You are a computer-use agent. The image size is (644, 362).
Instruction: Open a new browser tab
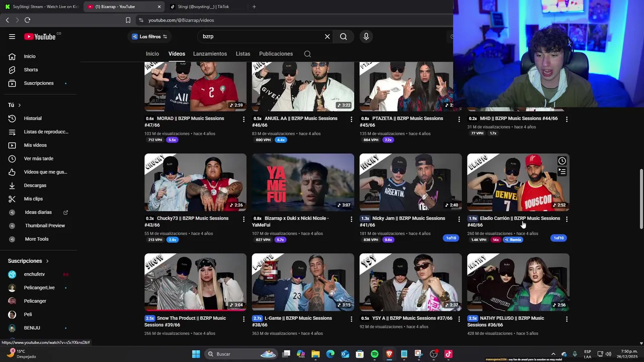254,7
